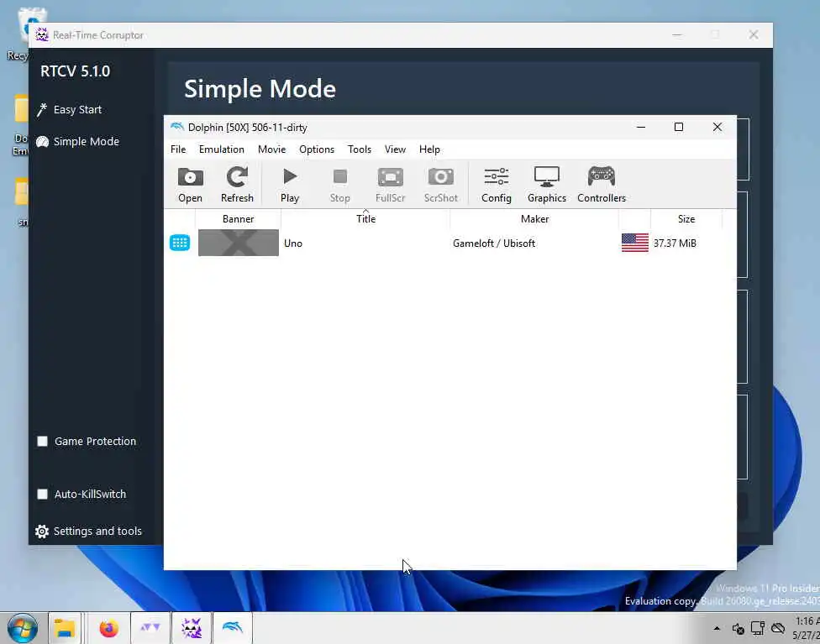
Task: Switch to Dolphin taskbar icon
Action: [x=233, y=628]
